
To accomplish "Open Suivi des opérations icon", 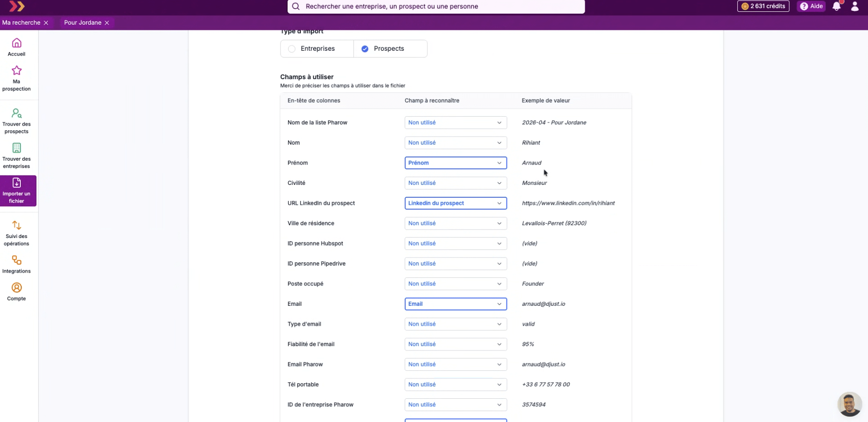I will [x=17, y=225].
